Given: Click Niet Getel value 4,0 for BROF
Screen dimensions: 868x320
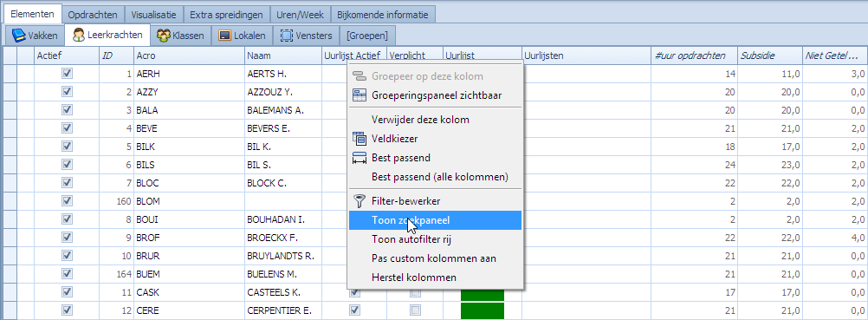Looking at the screenshot, I should click(835, 238).
